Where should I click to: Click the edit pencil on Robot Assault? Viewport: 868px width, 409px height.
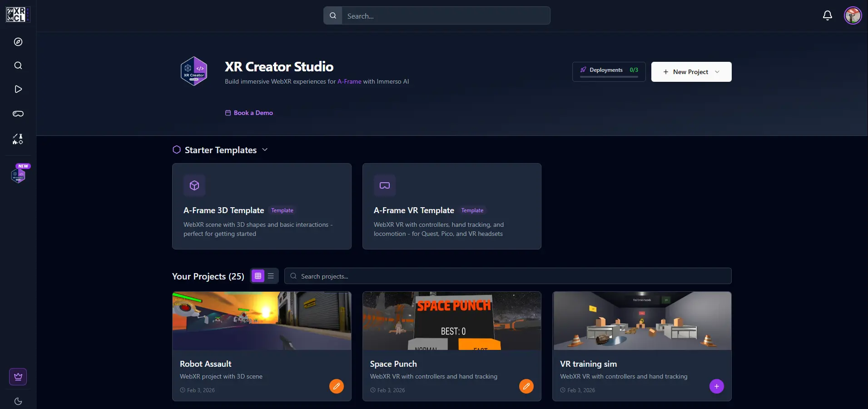point(337,386)
